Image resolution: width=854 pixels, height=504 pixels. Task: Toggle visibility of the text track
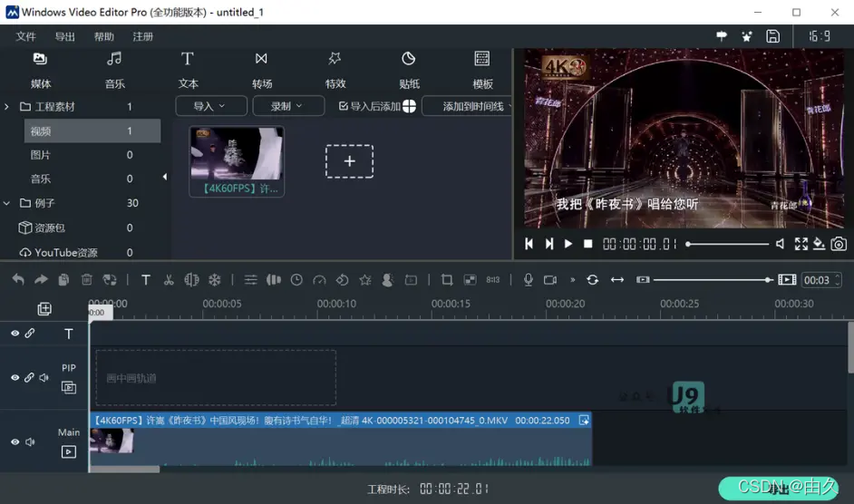click(15, 333)
